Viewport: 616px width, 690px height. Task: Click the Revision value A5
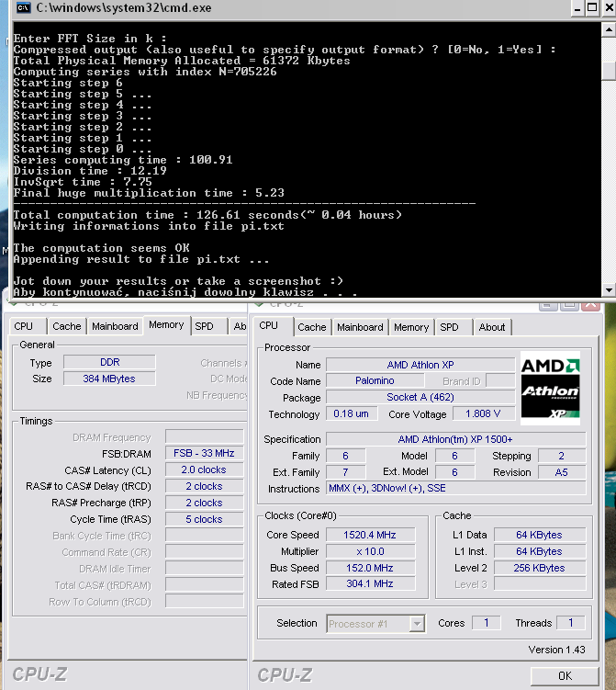pos(562,472)
